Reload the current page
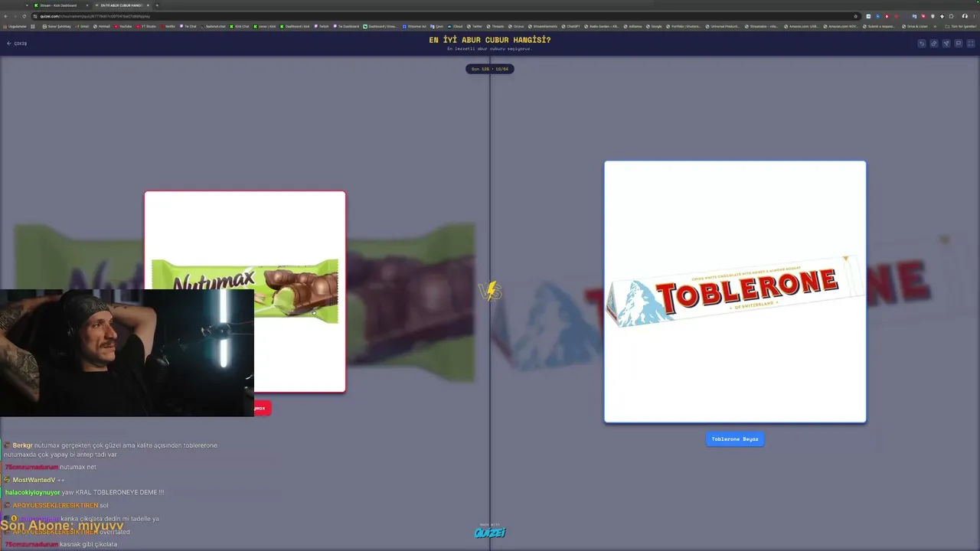 (x=24, y=16)
